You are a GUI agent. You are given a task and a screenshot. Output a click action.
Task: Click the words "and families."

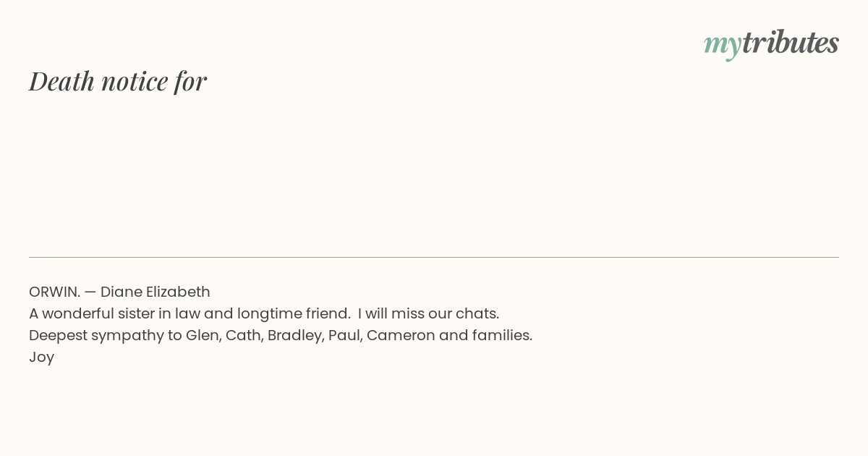[485, 335]
